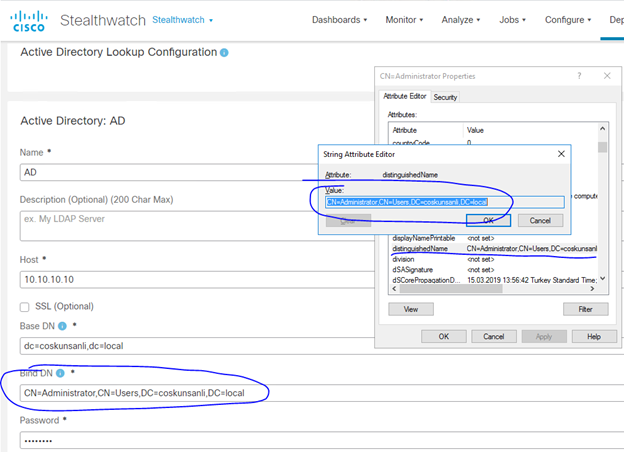Enable the SSL (Optional) checkbox
Screen dimensions: 624x452
click(x=25, y=307)
